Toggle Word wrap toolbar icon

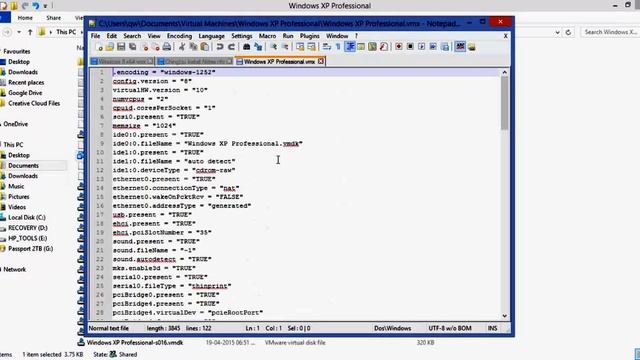coord(327,47)
